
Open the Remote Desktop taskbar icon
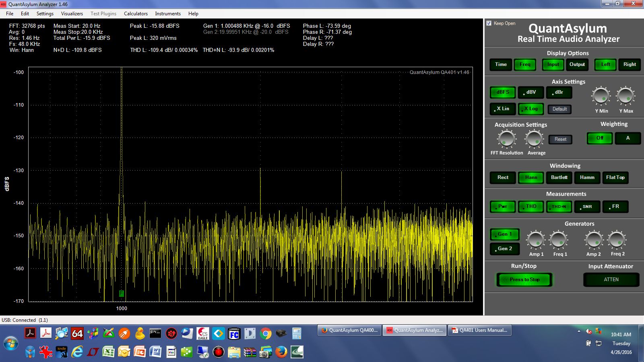click(202, 352)
